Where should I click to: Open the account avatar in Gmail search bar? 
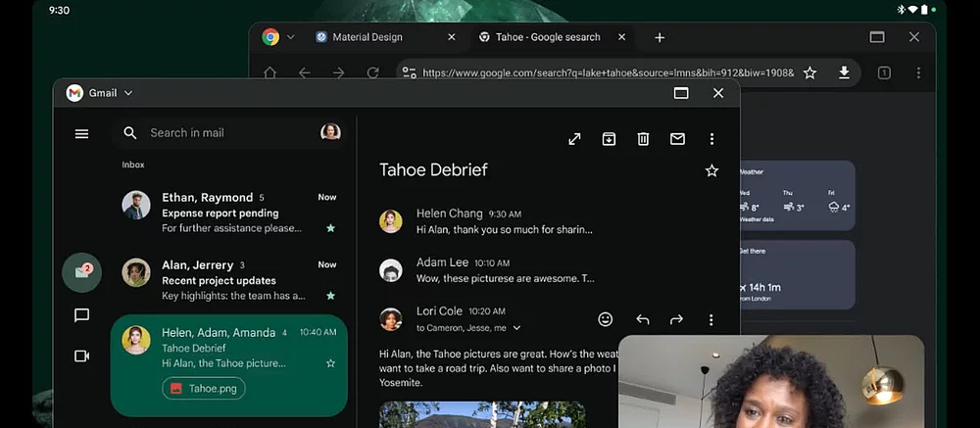coord(330,132)
